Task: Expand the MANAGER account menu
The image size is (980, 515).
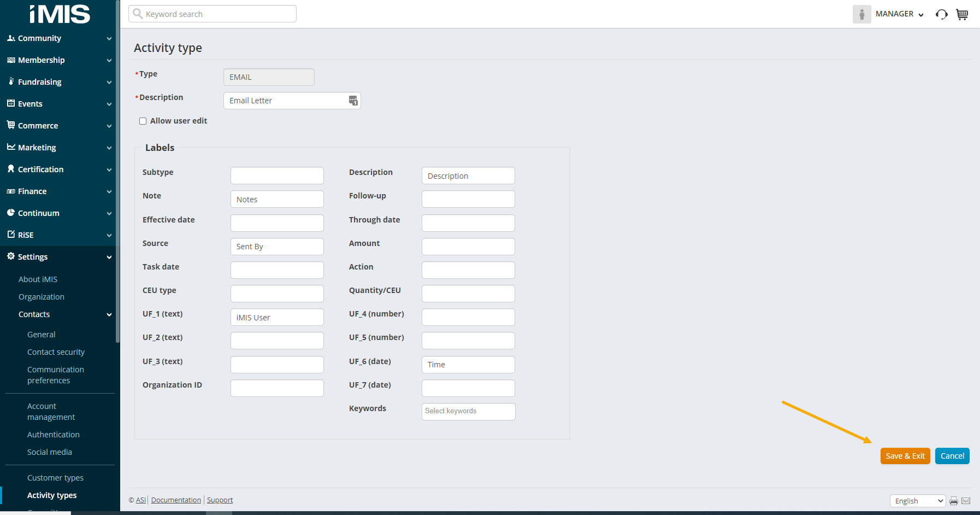Action: click(899, 14)
